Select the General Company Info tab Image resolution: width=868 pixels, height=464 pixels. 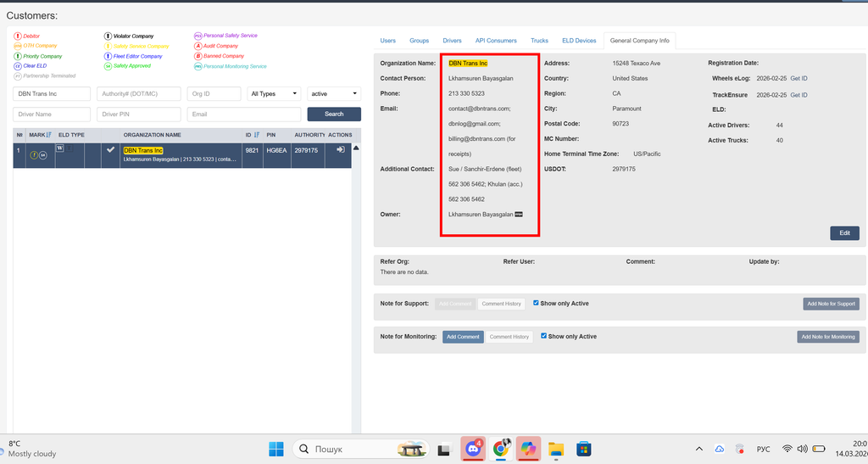pos(639,41)
